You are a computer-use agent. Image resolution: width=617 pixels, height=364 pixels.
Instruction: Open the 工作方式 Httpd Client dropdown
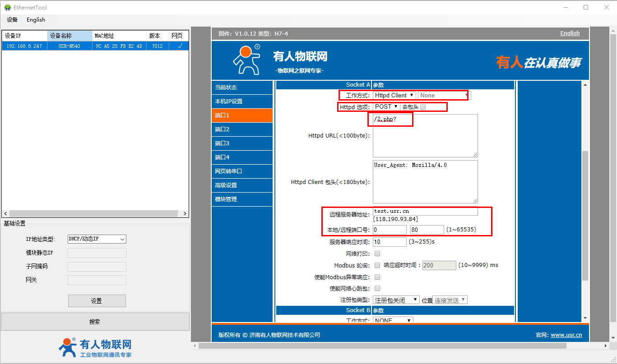[x=394, y=95]
